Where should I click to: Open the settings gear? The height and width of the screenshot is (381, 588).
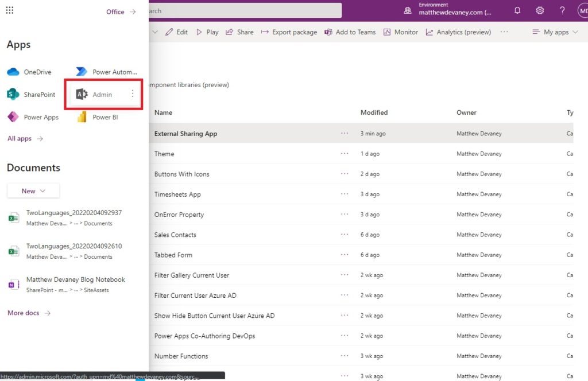(x=540, y=10)
